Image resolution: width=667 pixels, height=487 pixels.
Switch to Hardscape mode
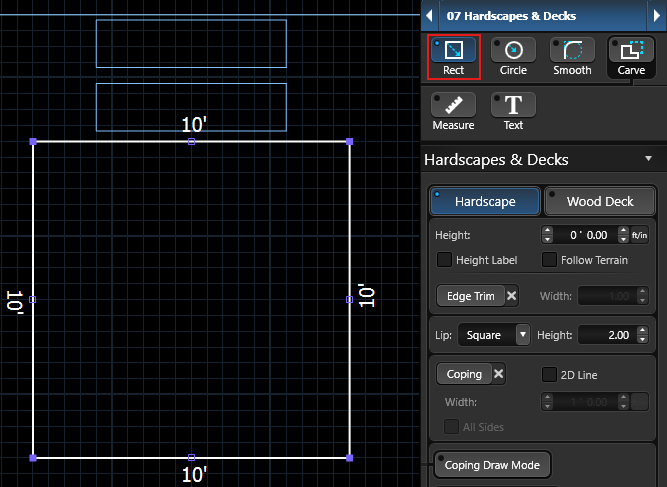pyautogui.click(x=485, y=201)
